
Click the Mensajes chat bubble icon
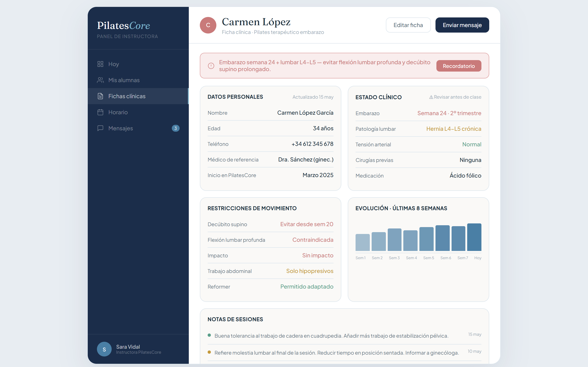[100, 128]
